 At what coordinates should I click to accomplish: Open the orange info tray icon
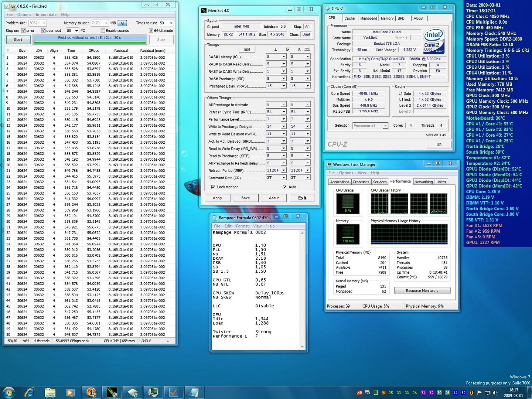(x=471, y=393)
